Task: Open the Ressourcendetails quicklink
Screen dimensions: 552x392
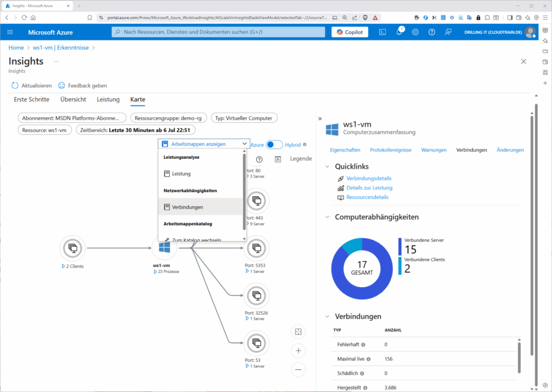Action: point(367,198)
